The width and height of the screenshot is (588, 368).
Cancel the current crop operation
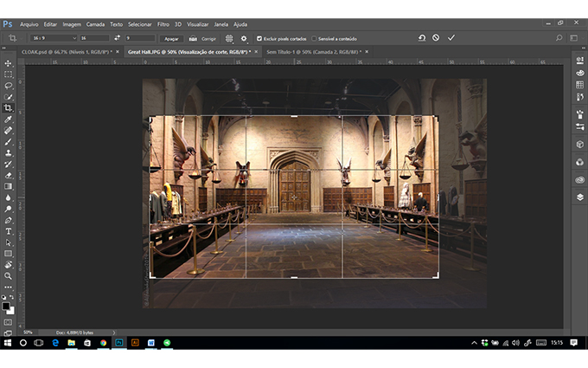pos(436,38)
